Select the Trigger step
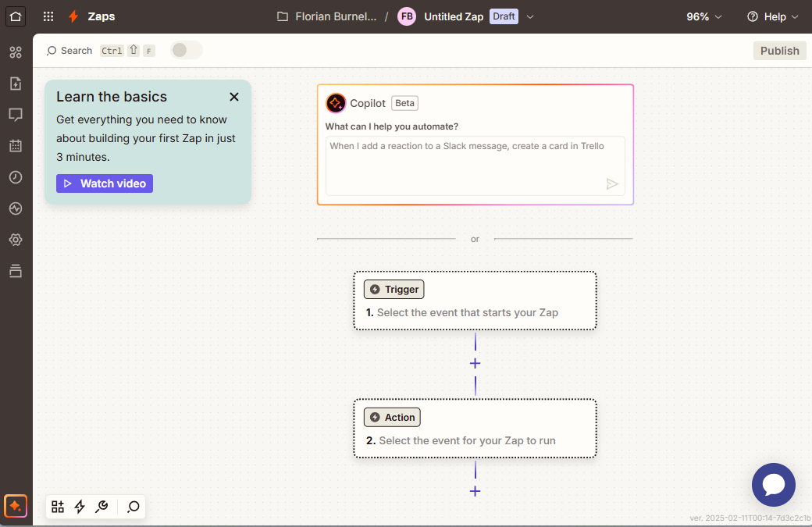The width and height of the screenshot is (812, 527). (475, 301)
